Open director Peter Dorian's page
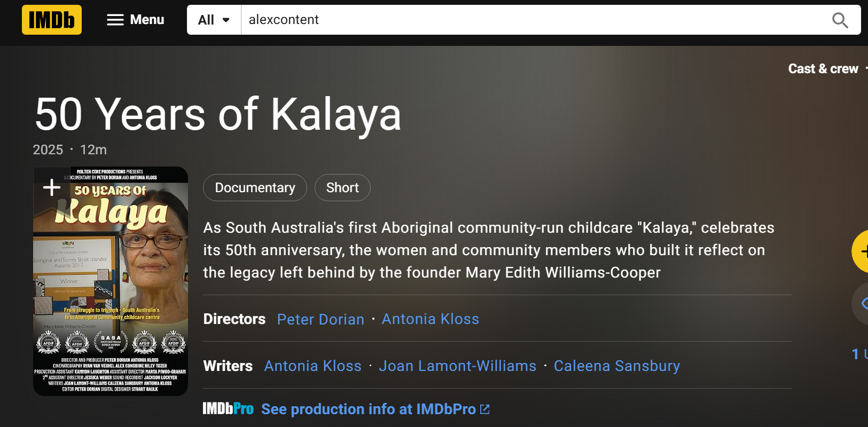 coord(320,319)
